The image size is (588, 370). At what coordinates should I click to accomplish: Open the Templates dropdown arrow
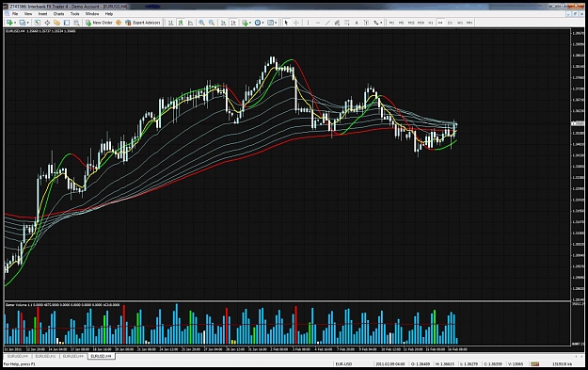tap(276, 23)
